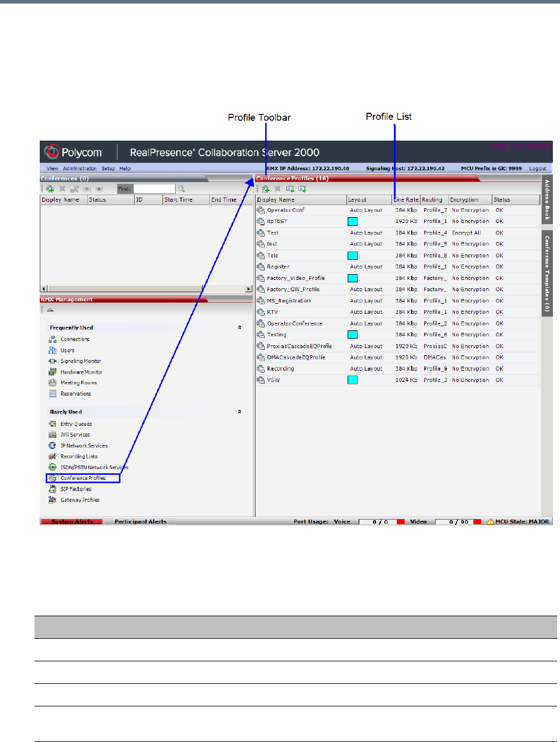560x742 pixels.
Task: Open the Connections icon in Frequently Used
Action: [x=52, y=339]
